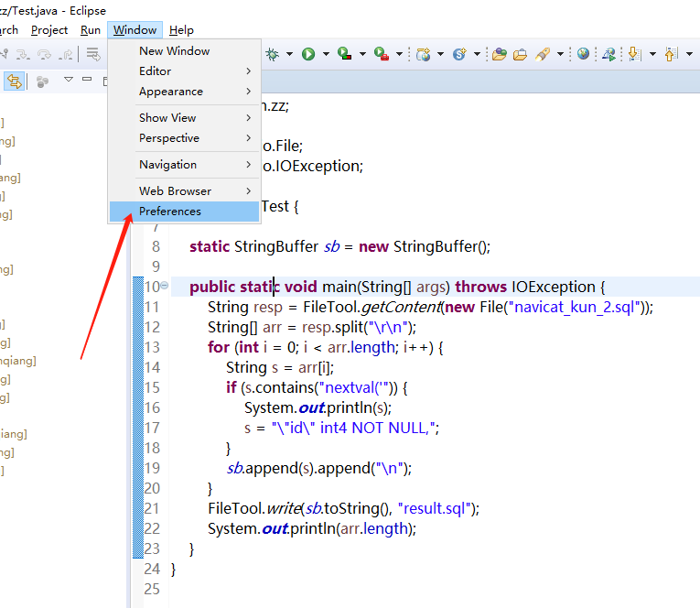The height and width of the screenshot is (608, 700).
Task: Click the Next Annotation down-arrow icon
Action: [x=635, y=54]
